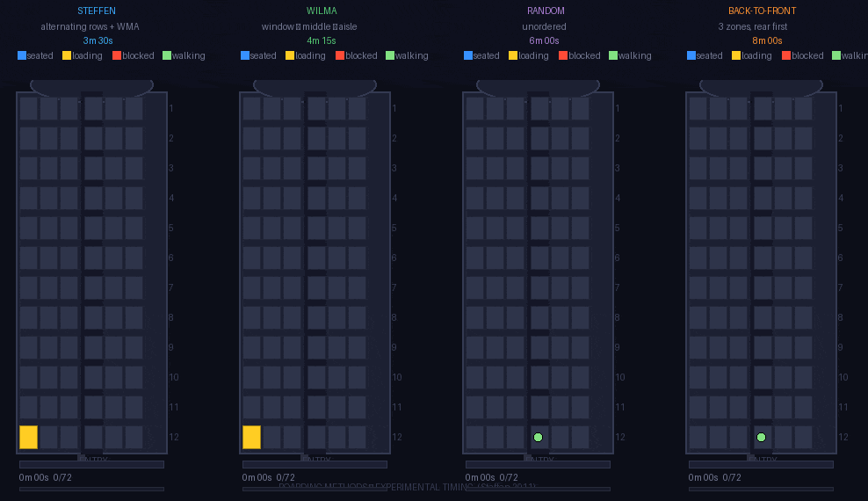This screenshot has width=868, height=501.
Task: Click the '3 zones, rear first' subtitle
Action: (753, 26)
